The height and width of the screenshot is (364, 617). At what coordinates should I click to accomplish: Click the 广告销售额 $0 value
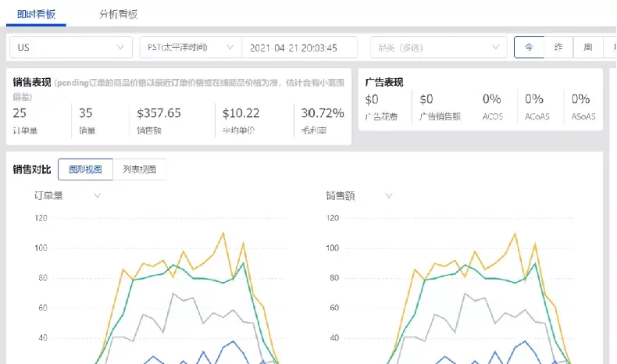pos(426,99)
